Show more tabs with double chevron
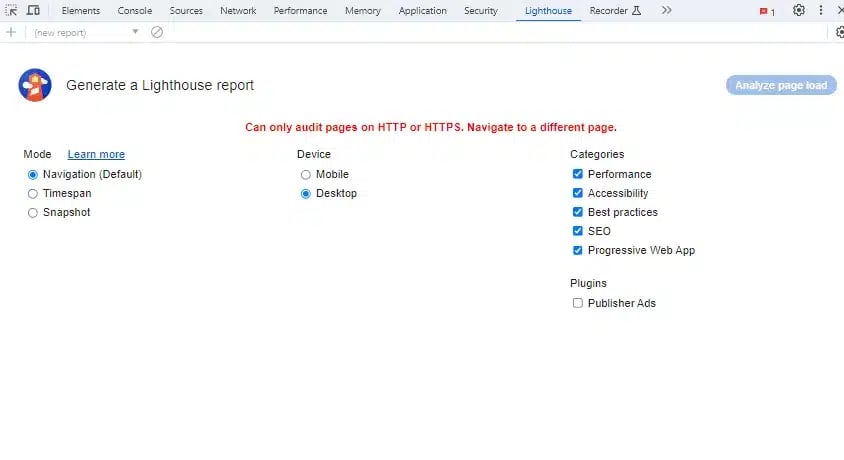This screenshot has height=460, width=844. coord(666,10)
